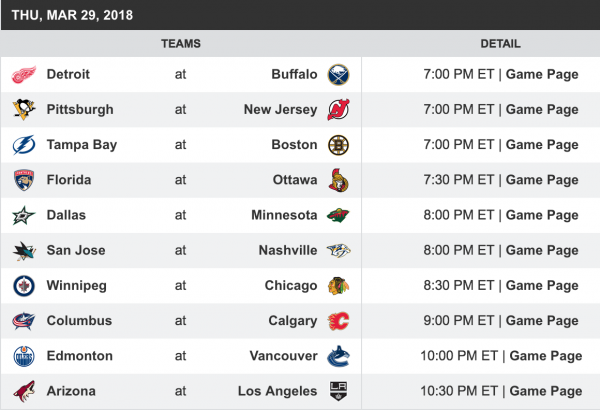Select the Los Angeles Kings logo
The height and width of the screenshot is (410, 600).
(339, 391)
